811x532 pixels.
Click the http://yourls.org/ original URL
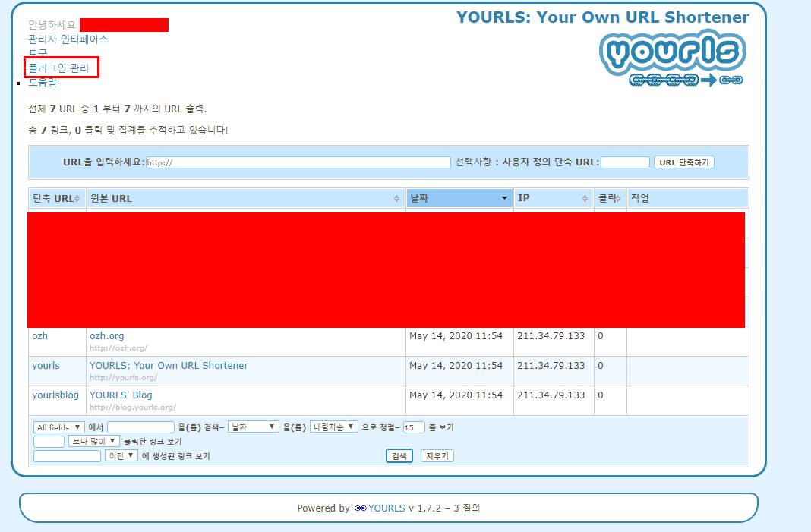pyautogui.click(x=123, y=378)
